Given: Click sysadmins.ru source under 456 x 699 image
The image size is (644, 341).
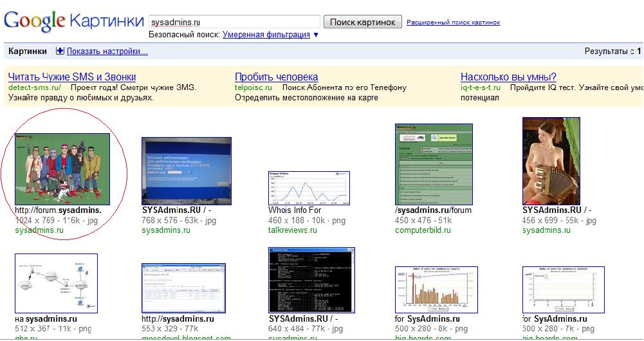Looking at the screenshot, I should click(x=546, y=230).
